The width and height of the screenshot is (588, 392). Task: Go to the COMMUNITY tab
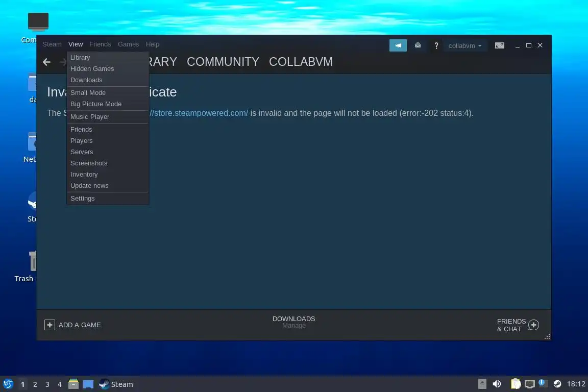223,62
